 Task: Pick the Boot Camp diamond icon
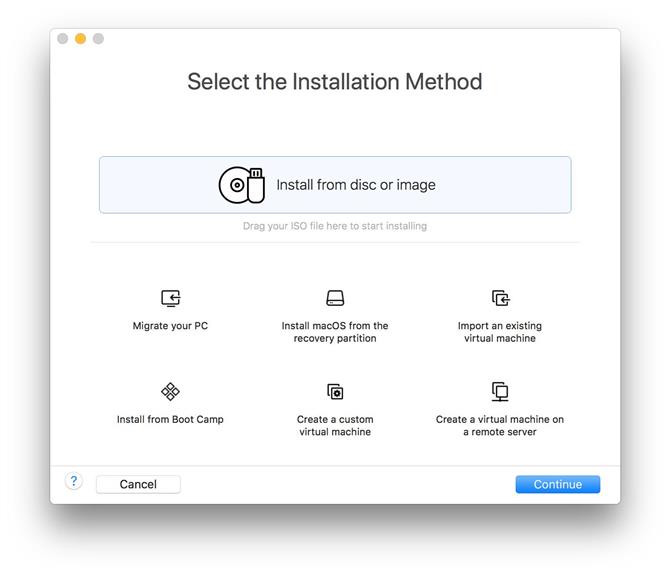tap(170, 391)
